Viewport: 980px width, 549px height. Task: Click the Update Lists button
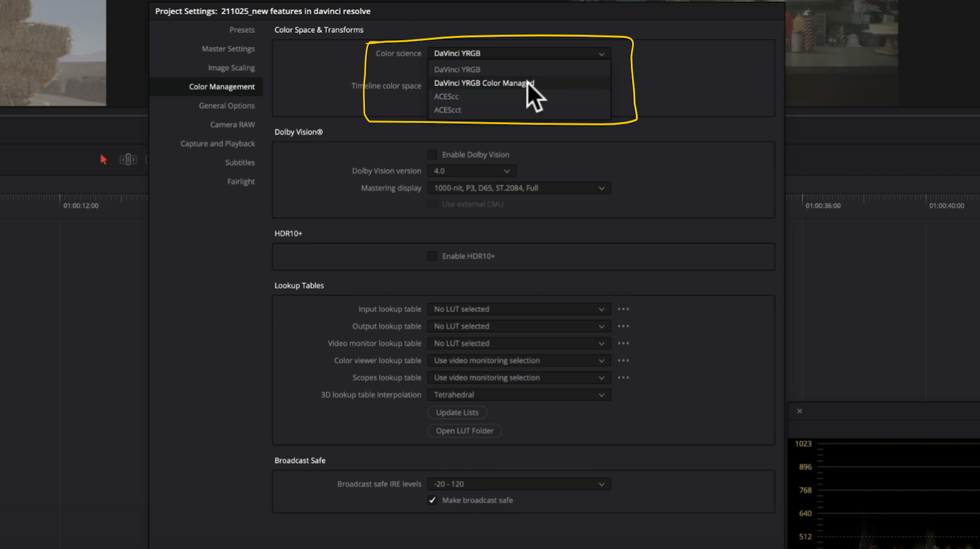(458, 413)
